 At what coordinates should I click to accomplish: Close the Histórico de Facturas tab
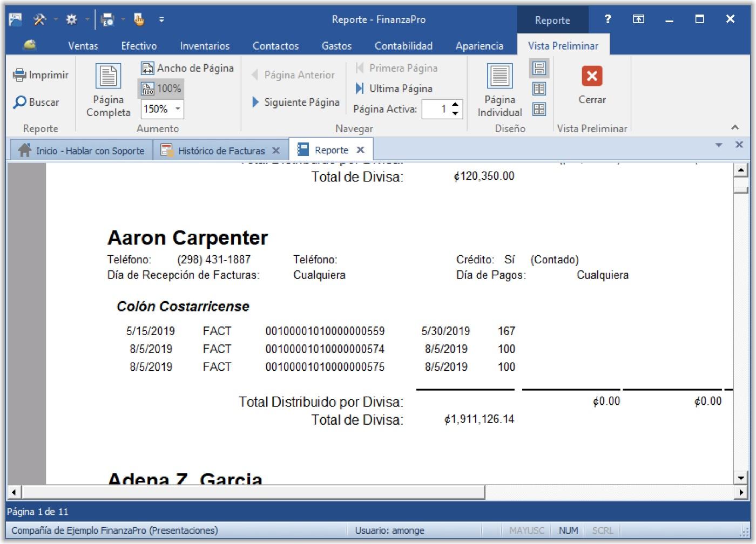click(276, 151)
